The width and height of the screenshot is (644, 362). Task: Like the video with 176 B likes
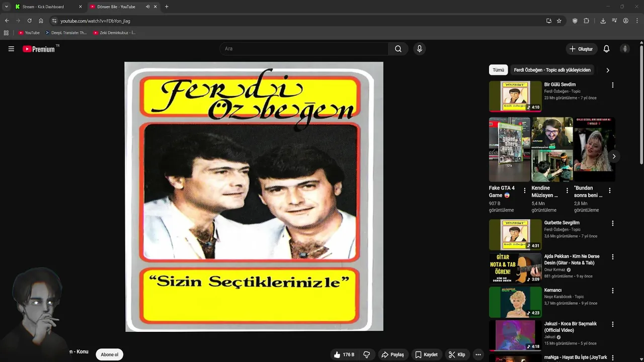click(344, 354)
